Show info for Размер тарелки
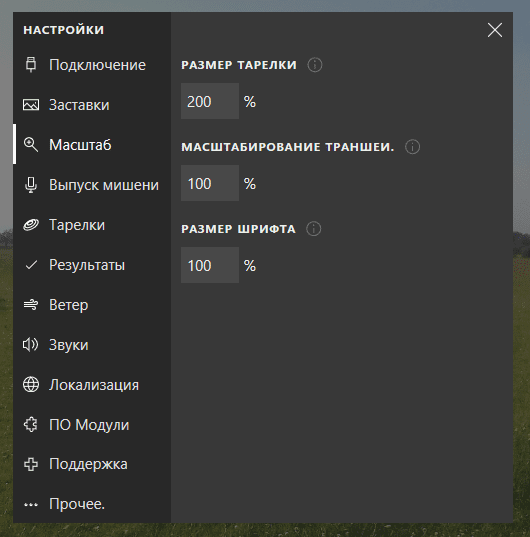530x537 pixels. tap(315, 65)
